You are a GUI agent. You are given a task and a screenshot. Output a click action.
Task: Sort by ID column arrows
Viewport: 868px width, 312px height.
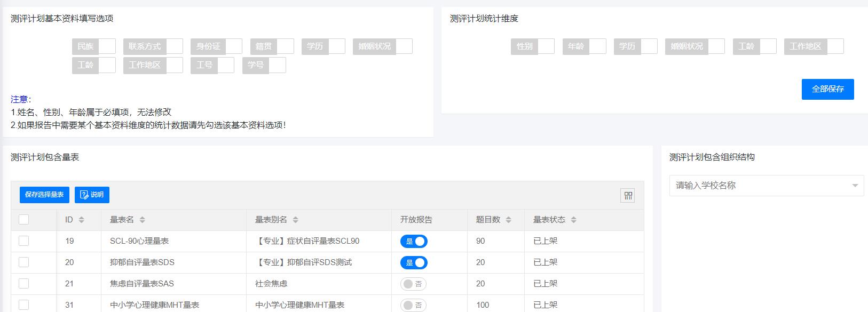point(81,220)
